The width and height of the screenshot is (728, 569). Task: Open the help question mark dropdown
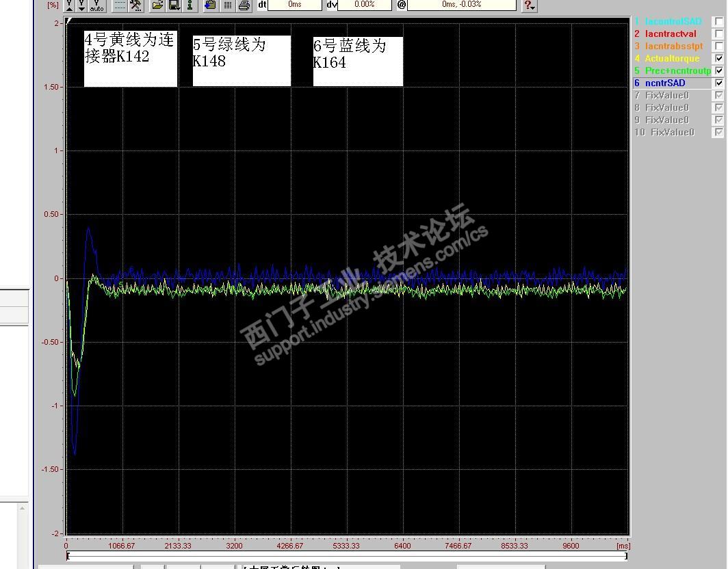click(x=530, y=5)
